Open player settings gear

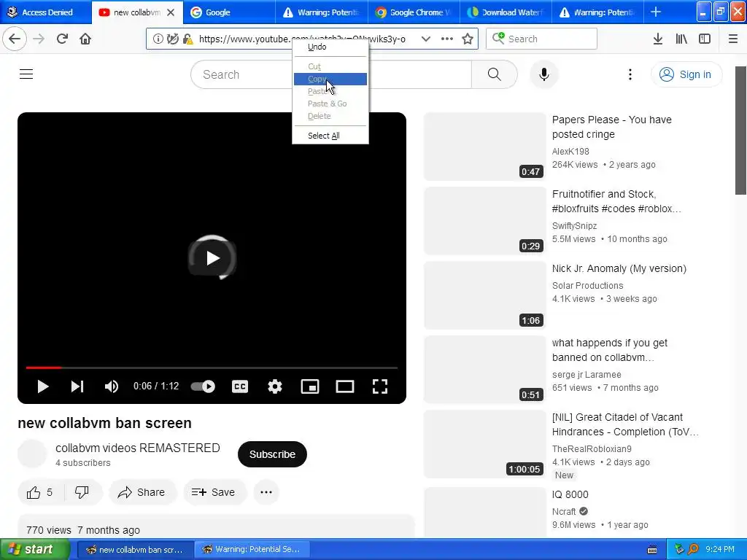(x=275, y=386)
